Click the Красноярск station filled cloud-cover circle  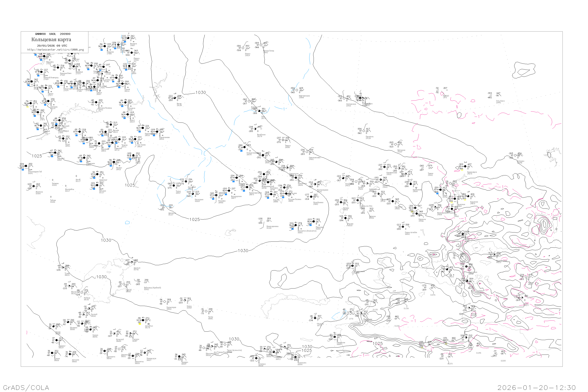click(x=465, y=166)
